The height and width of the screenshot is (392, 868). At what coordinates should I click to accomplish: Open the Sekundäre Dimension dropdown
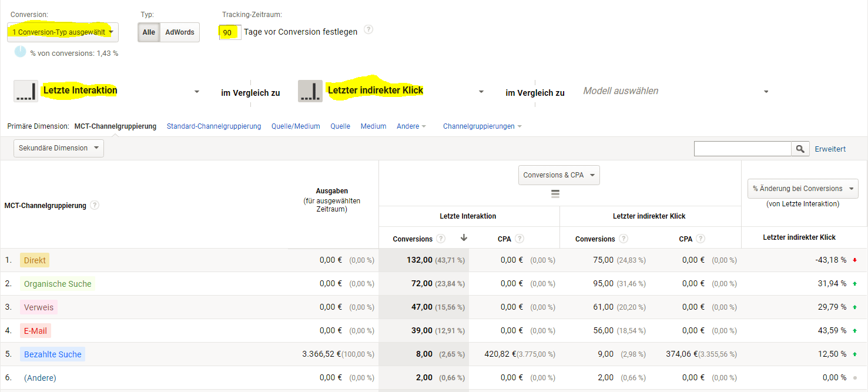pos(58,148)
